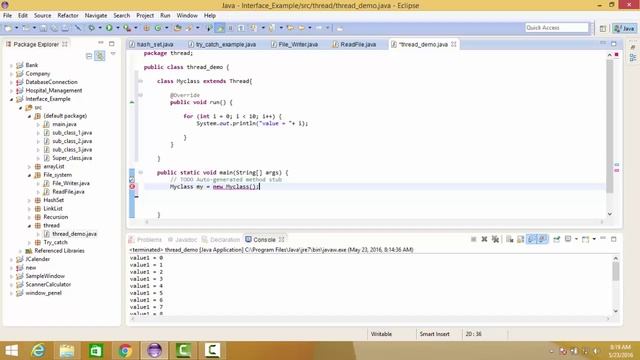Switch to hash_set.java editor tab
The height and width of the screenshot is (360, 640).
coord(151,44)
